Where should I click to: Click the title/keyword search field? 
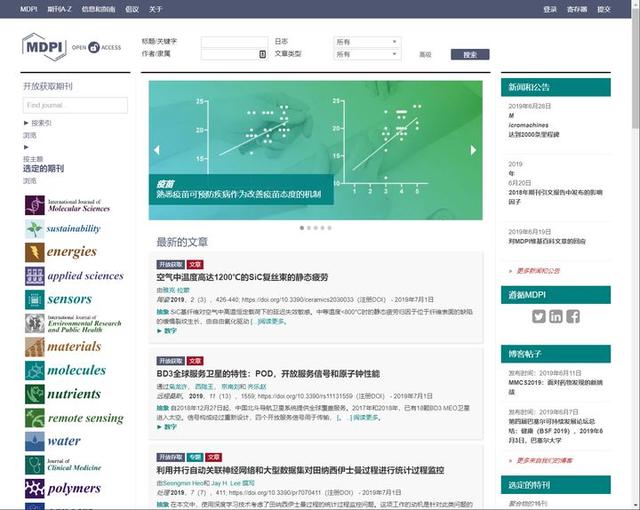pos(234,42)
